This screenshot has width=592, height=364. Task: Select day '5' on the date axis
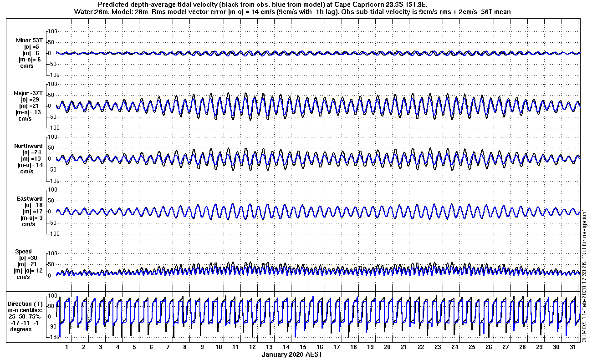click(134, 347)
